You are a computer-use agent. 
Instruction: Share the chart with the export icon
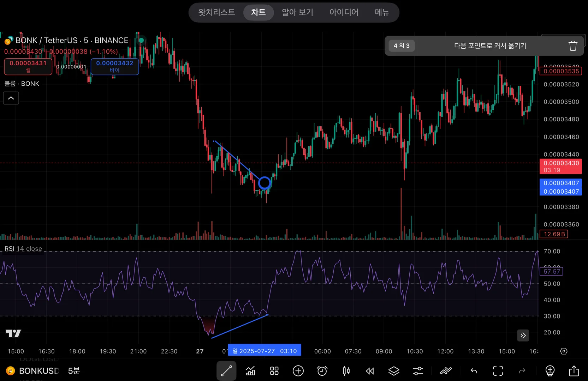pos(574,371)
